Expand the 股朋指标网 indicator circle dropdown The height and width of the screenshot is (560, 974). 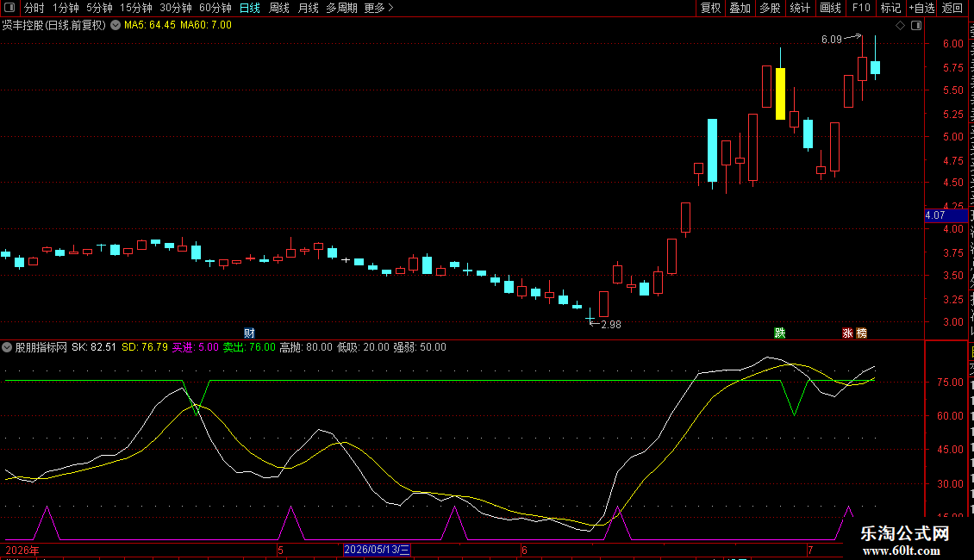tap(7, 348)
